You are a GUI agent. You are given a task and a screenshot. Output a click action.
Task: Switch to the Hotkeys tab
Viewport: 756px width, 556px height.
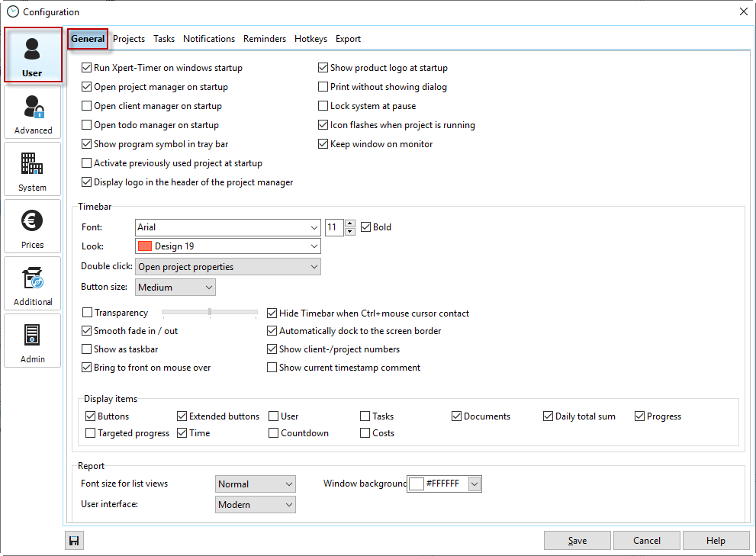[x=310, y=39]
